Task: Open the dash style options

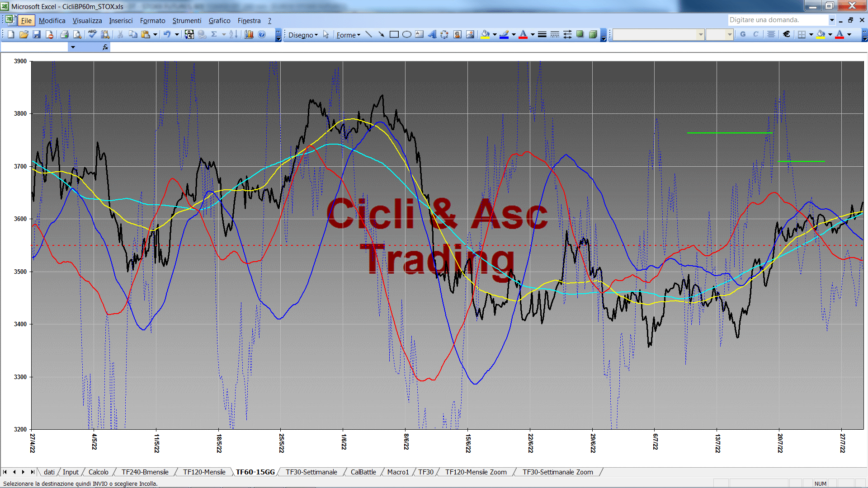Action: coord(555,34)
